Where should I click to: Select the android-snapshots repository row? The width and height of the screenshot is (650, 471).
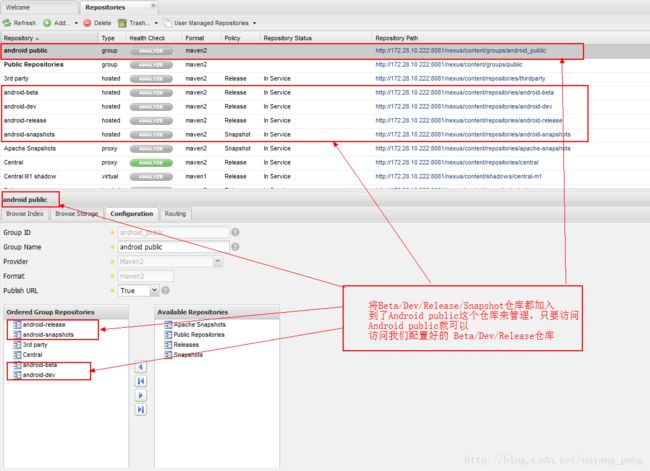[x=323, y=134]
